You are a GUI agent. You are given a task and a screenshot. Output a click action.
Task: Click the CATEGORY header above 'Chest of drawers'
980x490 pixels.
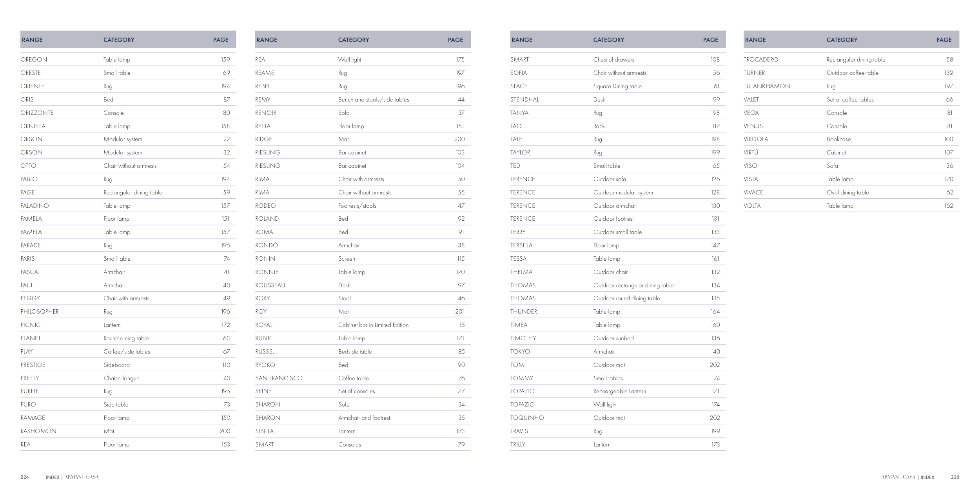[608, 40]
